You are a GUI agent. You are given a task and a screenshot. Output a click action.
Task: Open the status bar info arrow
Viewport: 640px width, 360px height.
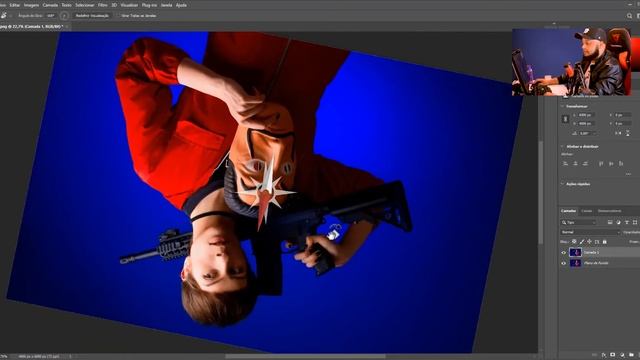(70, 356)
